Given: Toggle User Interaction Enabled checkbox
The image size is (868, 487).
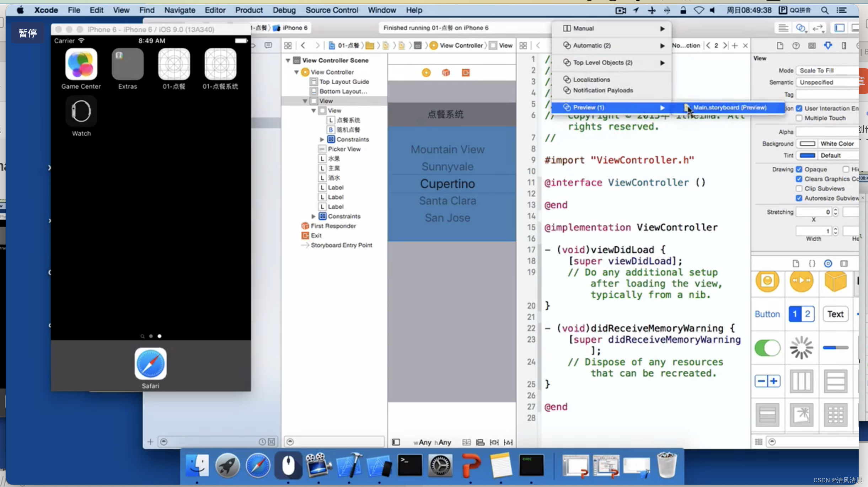Looking at the screenshot, I should 799,108.
